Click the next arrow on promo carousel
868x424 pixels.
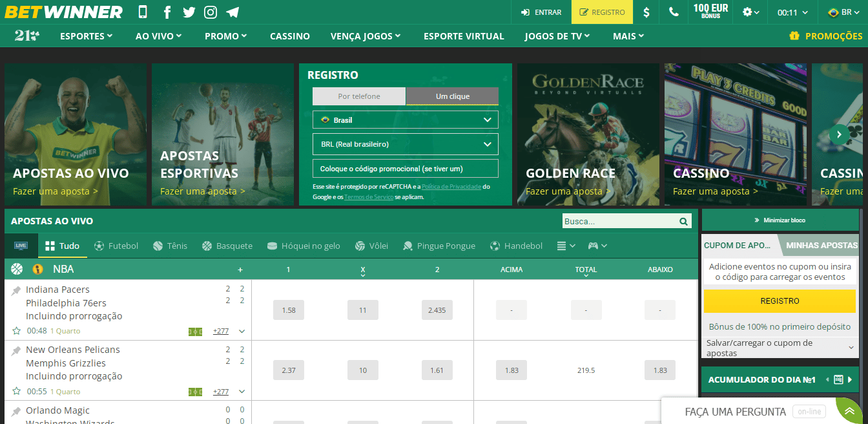click(839, 134)
